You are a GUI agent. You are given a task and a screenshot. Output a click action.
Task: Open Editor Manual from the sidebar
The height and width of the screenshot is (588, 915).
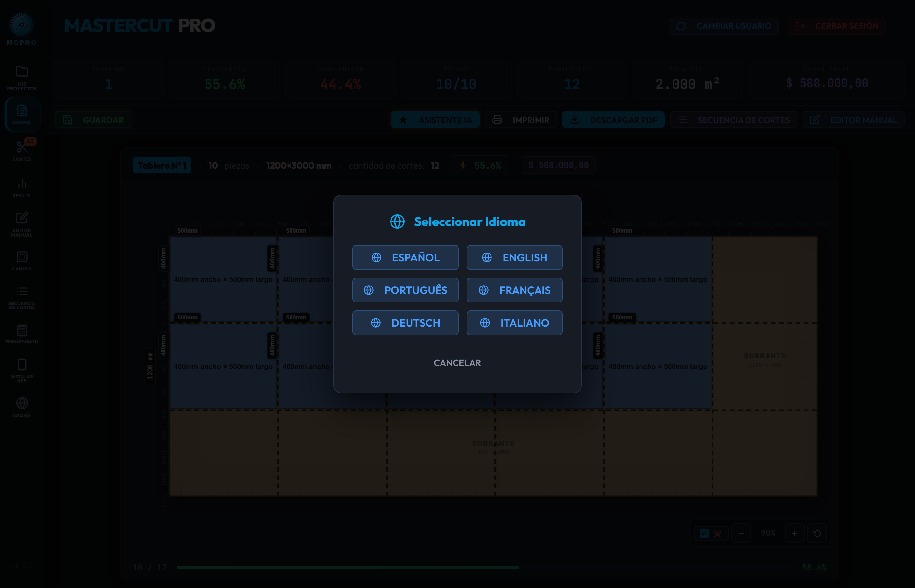[22, 224]
